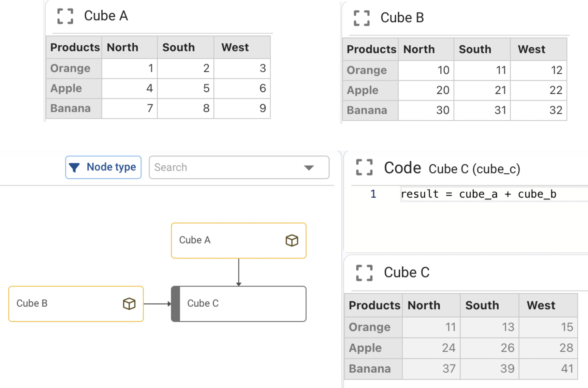
Task: Click the code line result = cube_a + cube_b
Action: [478, 194]
